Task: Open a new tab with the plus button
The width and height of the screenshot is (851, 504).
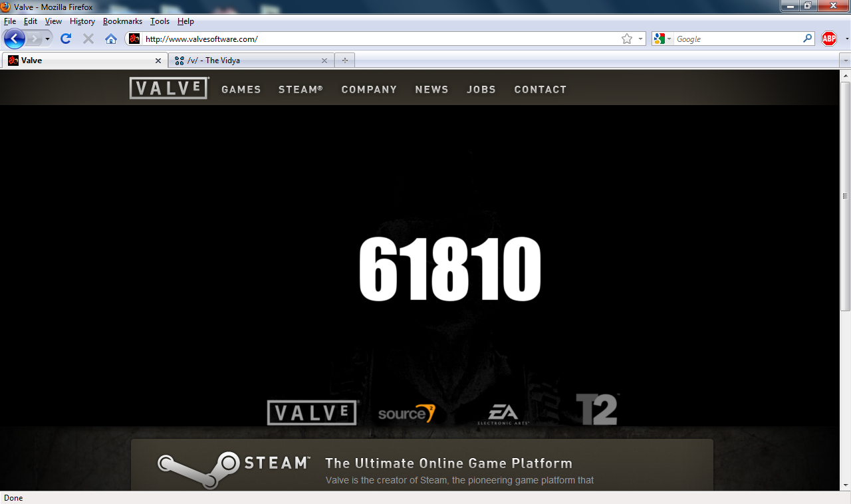Action: tap(344, 61)
